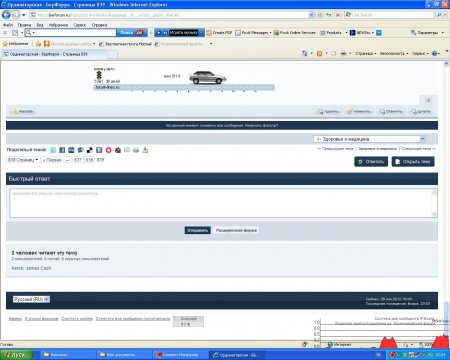Click the add-to-favorites star icon
Screen dimensions: 450x360
(x=38, y=44)
